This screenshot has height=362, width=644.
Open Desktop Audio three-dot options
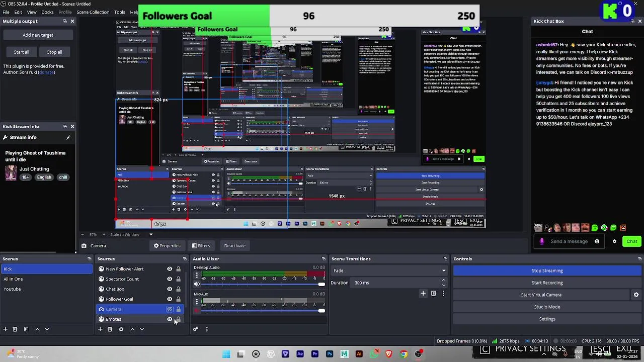pos(197,276)
